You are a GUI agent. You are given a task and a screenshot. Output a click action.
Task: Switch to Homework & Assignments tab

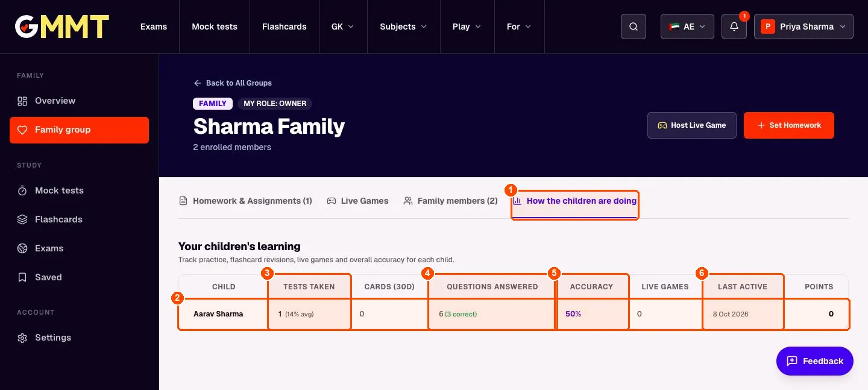245,201
